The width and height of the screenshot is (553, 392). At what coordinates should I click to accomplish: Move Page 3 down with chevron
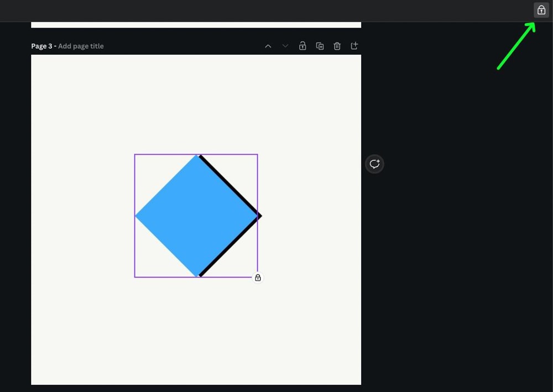[285, 46]
